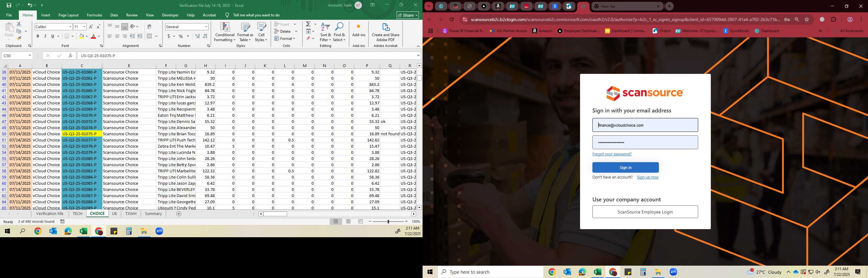Apply Comma Style in the Number group

188,36
